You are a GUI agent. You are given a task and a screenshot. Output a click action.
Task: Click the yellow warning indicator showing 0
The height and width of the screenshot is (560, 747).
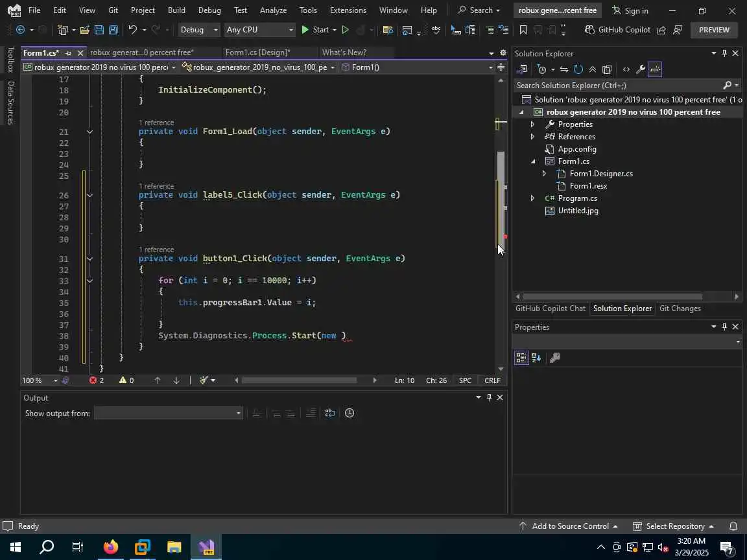[126, 380]
